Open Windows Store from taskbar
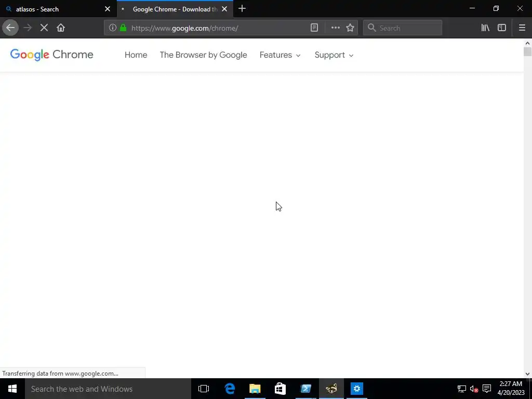Viewport: 532px width, 399px height. pyautogui.click(x=280, y=389)
